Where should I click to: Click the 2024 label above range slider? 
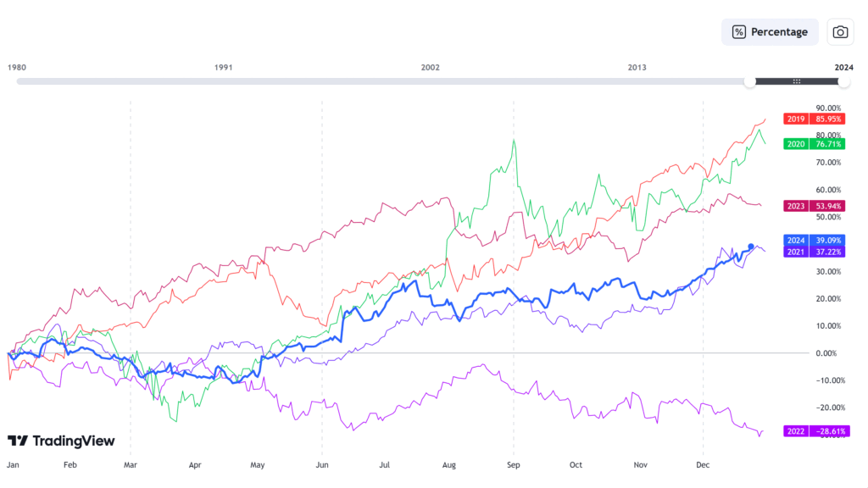[x=843, y=67]
